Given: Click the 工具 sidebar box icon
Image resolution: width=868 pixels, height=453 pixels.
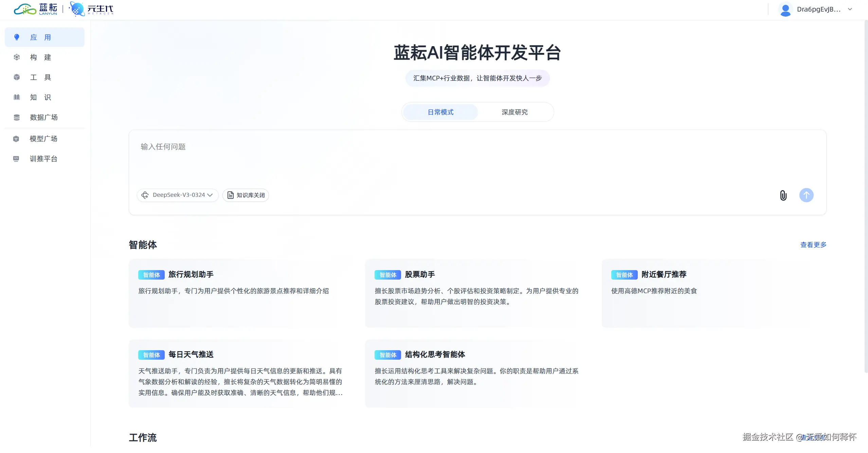Looking at the screenshot, I should [x=17, y=77].
